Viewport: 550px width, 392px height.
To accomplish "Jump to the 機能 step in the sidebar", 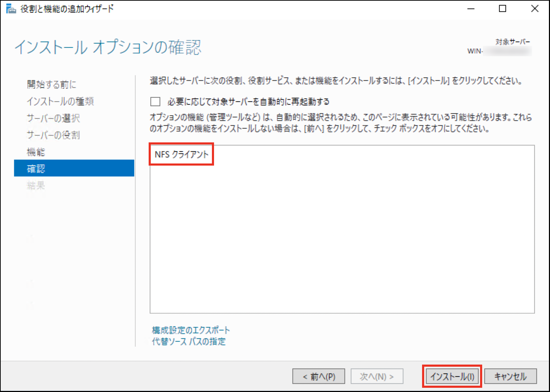I will click(36, 152).
